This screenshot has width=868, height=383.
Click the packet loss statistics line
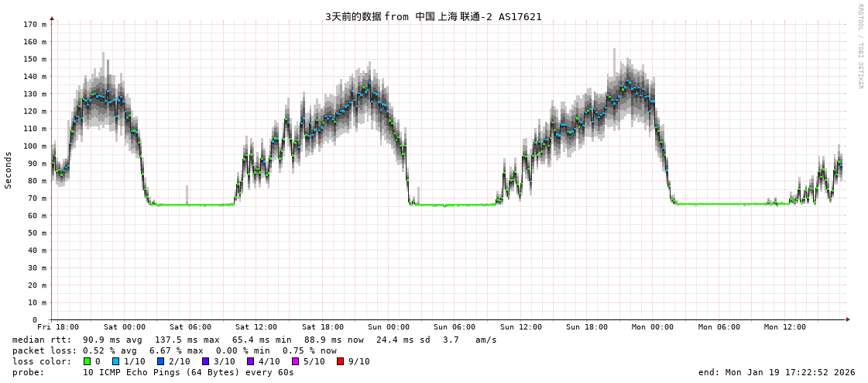click(174, 350)
